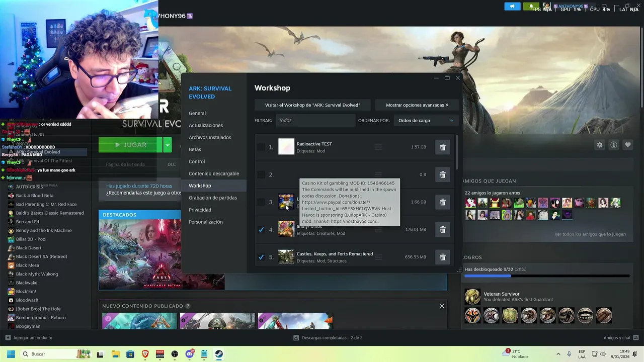Viewport: 644px width, 362px height.
Task: Open File Explorer from the taskbar
Action: 115,354
